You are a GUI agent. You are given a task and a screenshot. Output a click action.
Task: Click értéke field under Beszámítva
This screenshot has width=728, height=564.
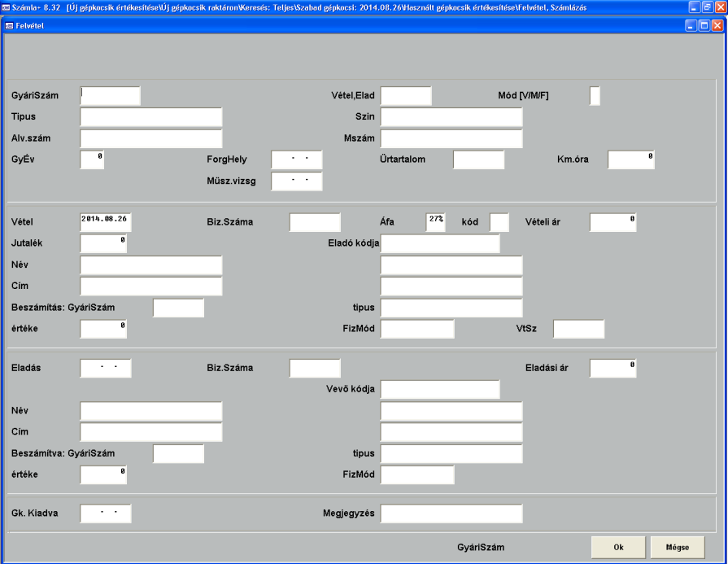pos(103,474)
